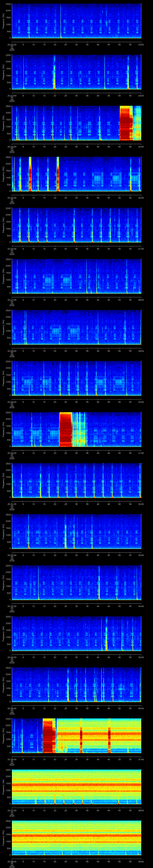Click the 20:35:00 start time label
The height and width of the screenshot is (868, 153).
(x=12, y=708)
